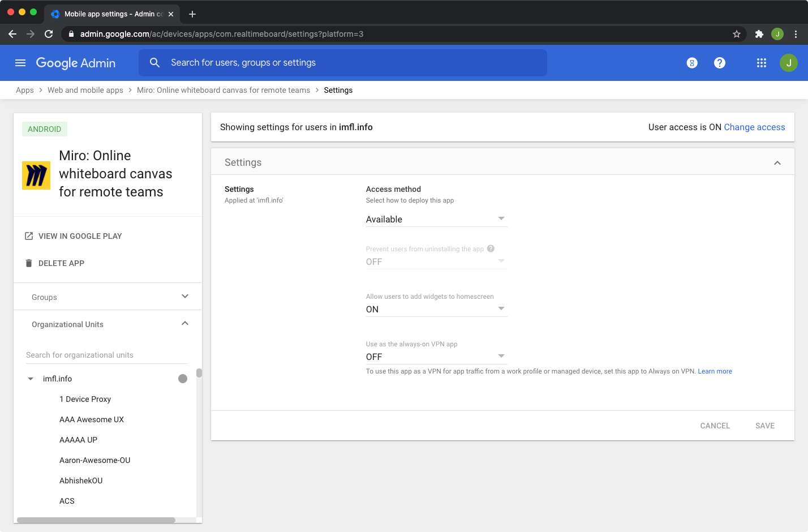
Task: Click the browser back arrow
Action: pos(12,34)
